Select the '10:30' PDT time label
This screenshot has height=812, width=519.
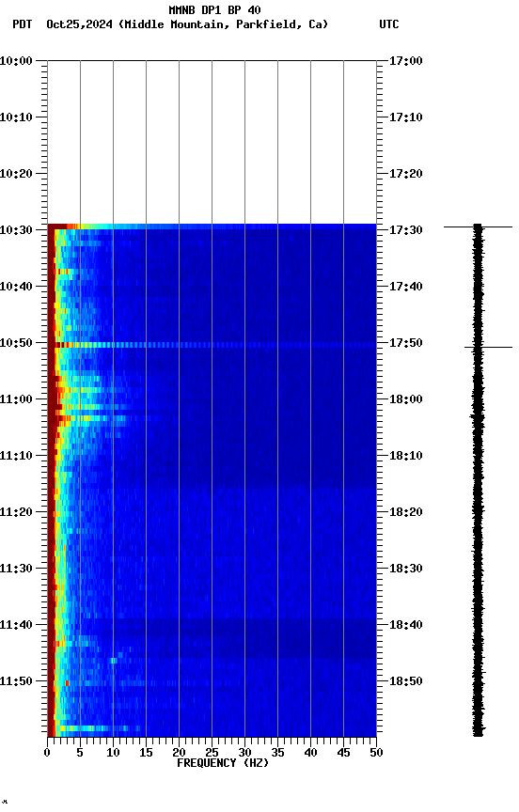tap(16, 230)
